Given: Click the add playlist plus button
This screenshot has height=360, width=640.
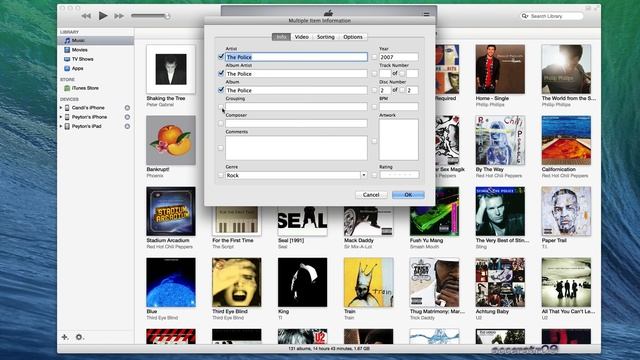Looking at the screenshot, I should (x=65, y=337).
